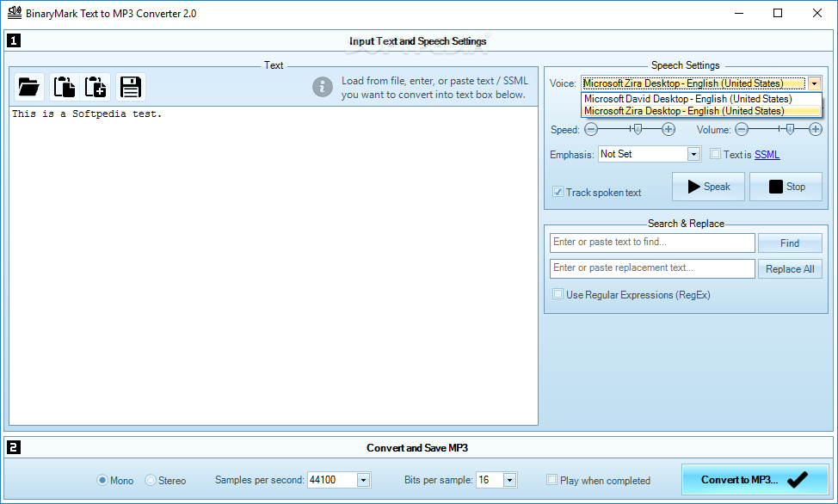
Task: Click the Speed slider thumb
Action: coord(637,129)
